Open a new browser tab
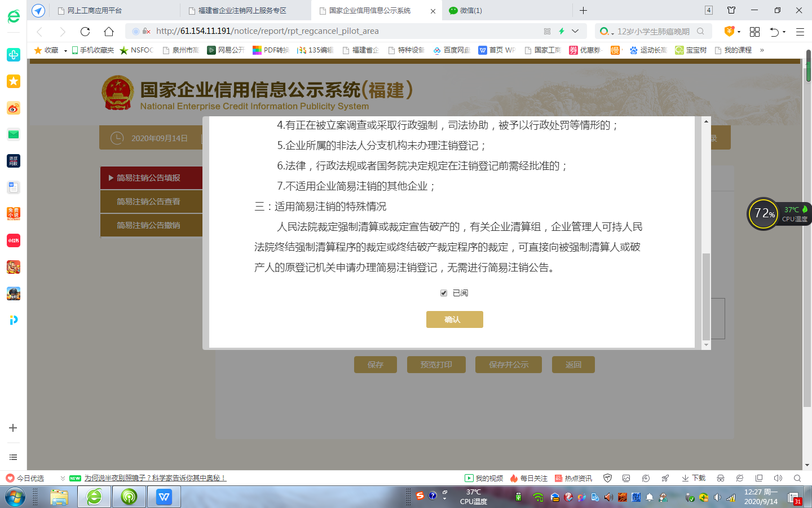 (x=583, y=11)
